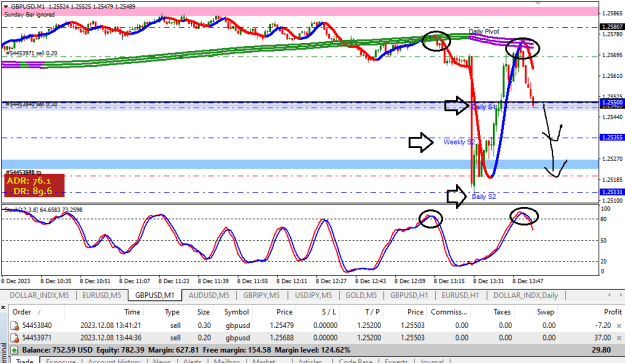Sort orders by the T / P header

point(372,312)
